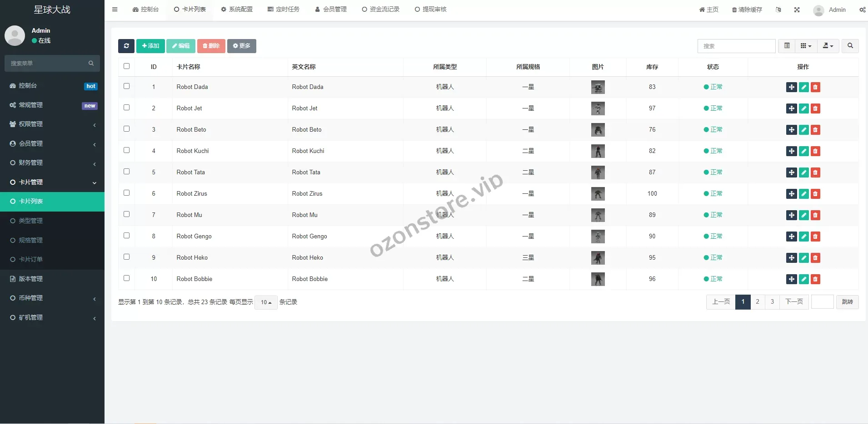
Task: Open the rows-per-page dropdown showing 10
Action: click(x=266, y=302)
